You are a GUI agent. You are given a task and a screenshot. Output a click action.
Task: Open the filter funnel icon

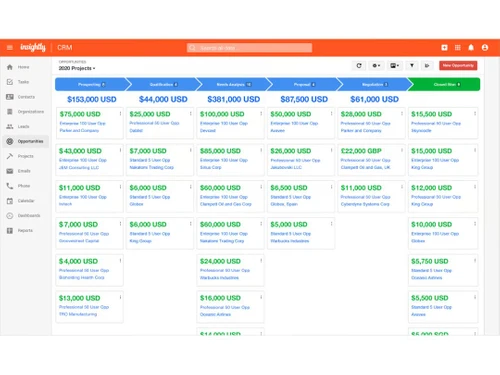[412, 66]
